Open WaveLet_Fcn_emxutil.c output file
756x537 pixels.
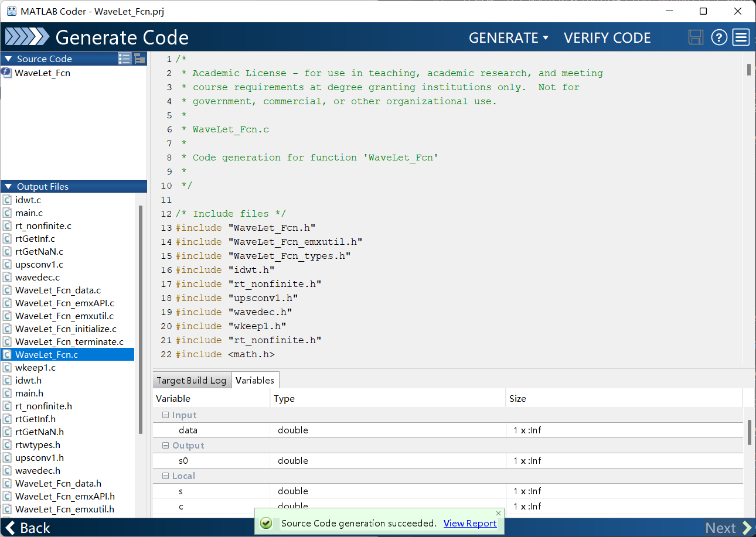(64, 316)
